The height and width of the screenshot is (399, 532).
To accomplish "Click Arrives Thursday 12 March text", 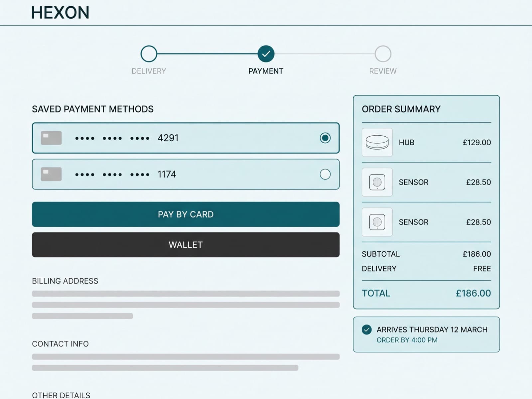I will [432, 330].
